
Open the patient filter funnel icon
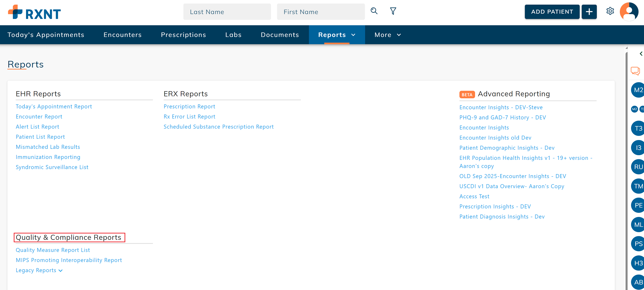[x=393, y=11]
